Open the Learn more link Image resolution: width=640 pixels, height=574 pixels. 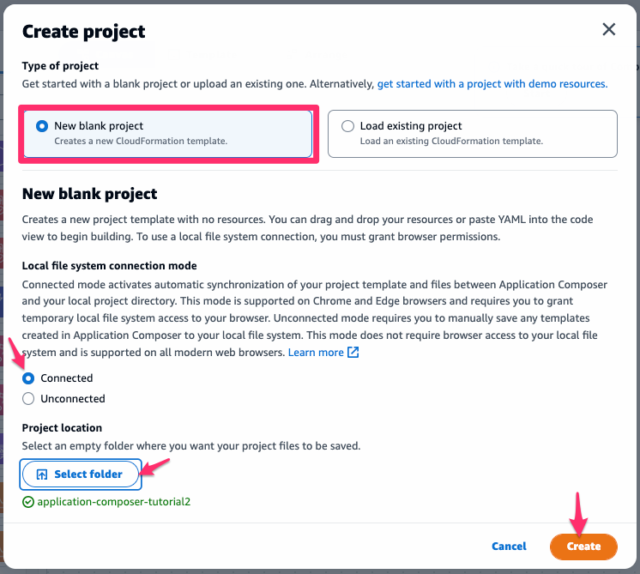point(315,353)
